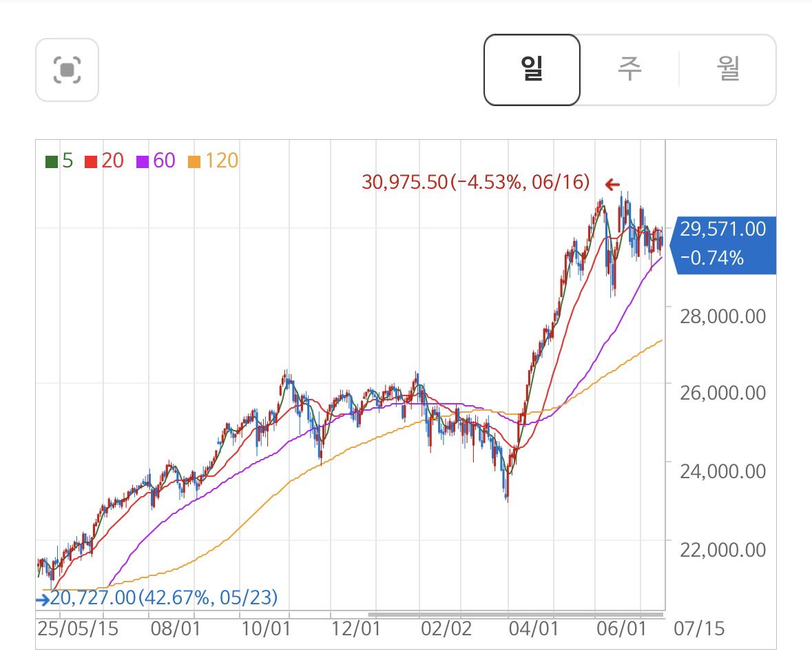Tap the fullscreen capture icon

[67, 70]
